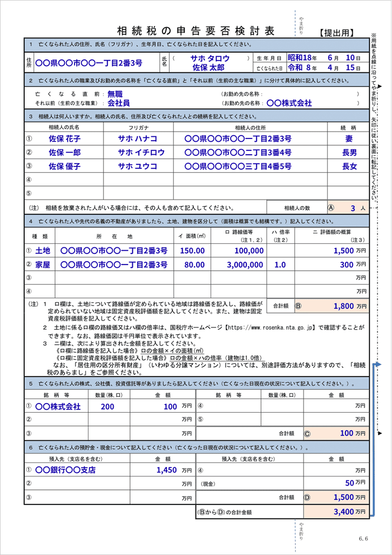Image resolution: width=392 pixels, height=555 pixels.
Task: Select heir name 佐保 花子
Action: [65, 139]
